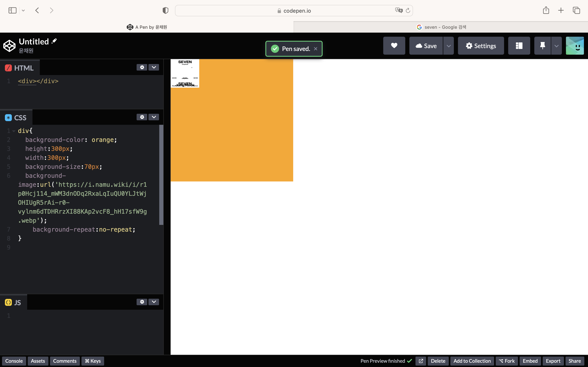
Task: Fold the div rule at line 1
Action: click(14, 131)
